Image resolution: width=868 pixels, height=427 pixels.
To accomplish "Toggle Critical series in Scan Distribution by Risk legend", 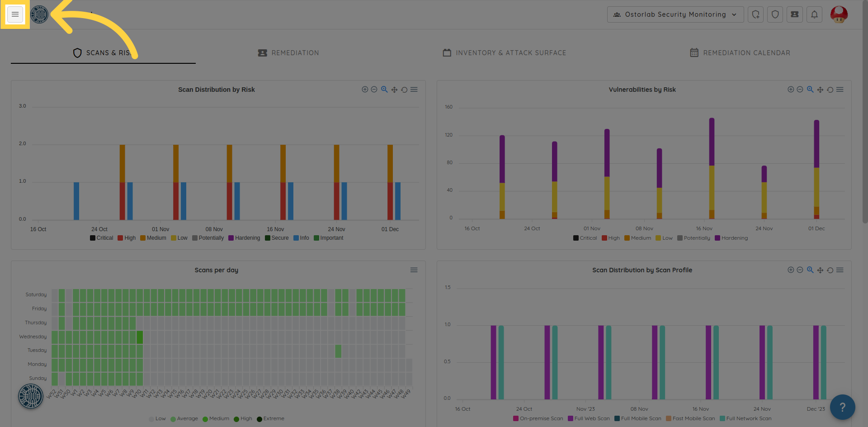I will 101,238.
